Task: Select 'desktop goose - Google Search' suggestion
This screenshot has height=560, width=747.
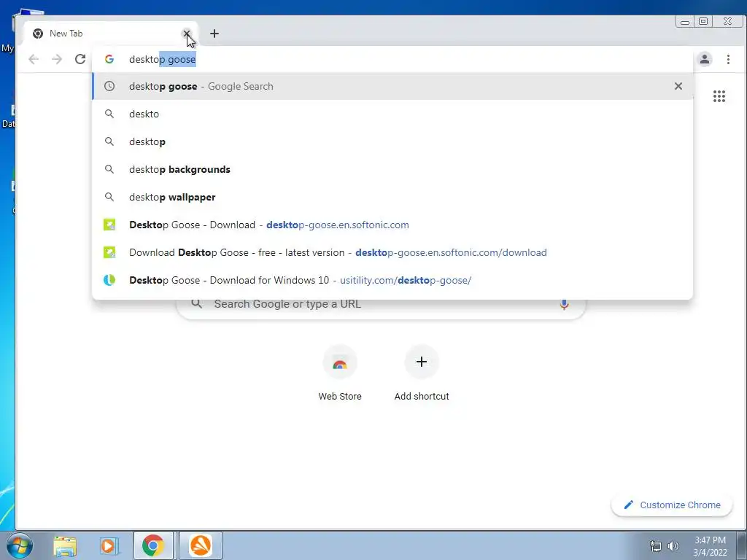Action: 392,86
